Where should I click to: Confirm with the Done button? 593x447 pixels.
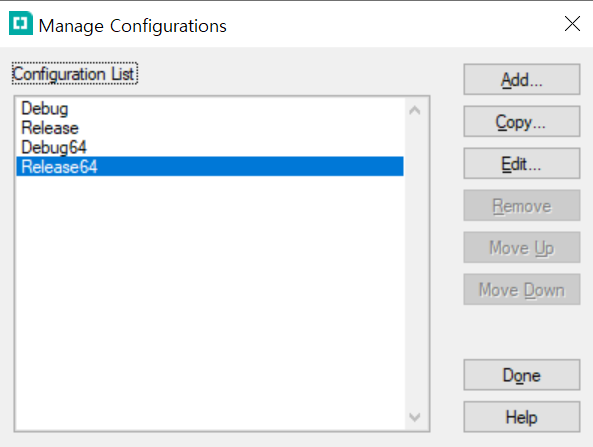pyautogui.click(x=522, y=375)
